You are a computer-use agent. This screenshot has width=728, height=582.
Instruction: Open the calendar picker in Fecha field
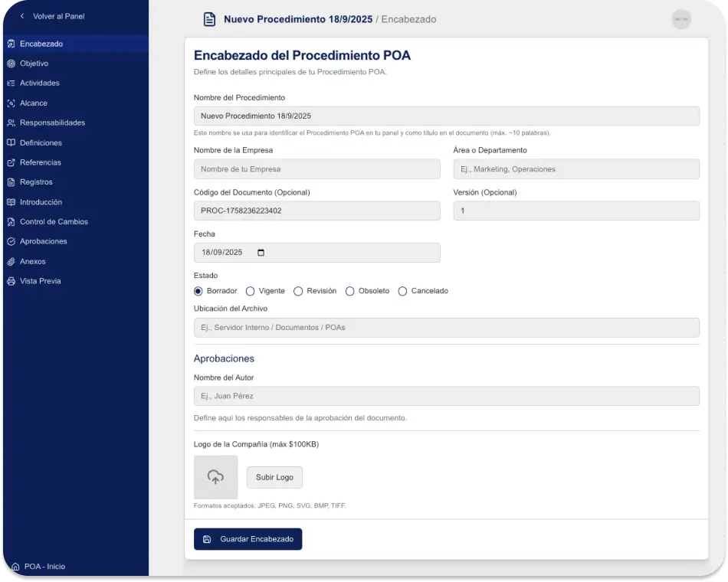click(x=261, y=253)
